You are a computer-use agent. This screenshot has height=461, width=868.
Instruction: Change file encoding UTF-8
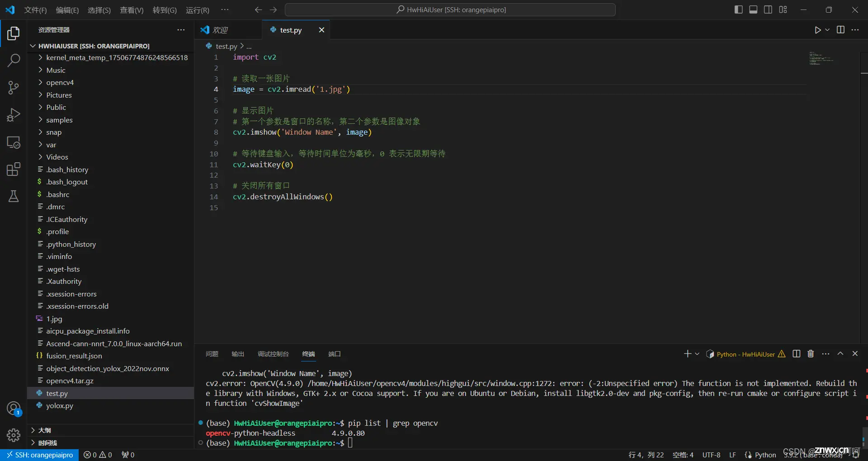click(x=711, y=455)
